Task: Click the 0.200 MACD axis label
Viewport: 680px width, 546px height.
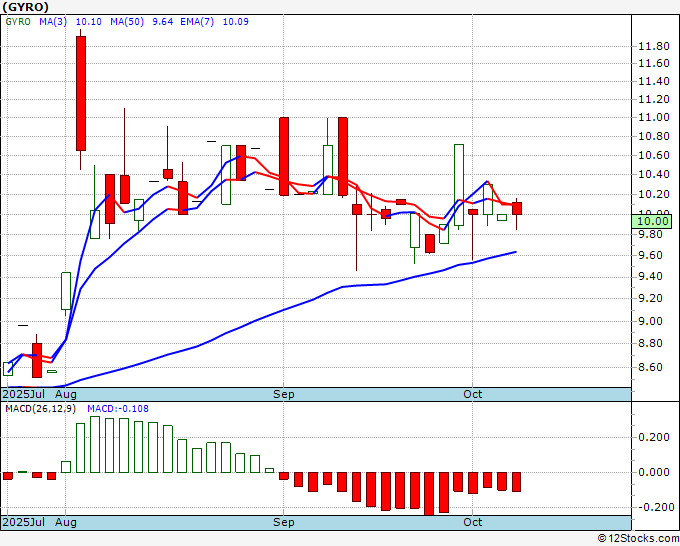Action: [654, 437]
